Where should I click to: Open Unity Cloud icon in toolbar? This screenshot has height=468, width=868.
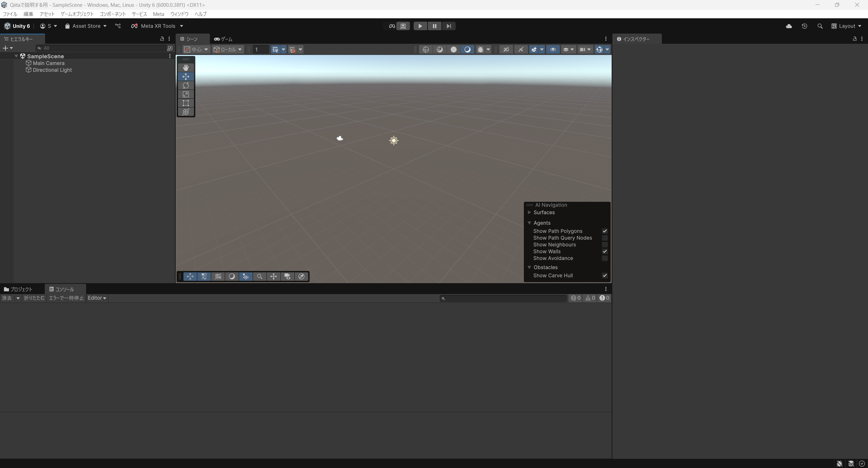(x=789, y=26)
